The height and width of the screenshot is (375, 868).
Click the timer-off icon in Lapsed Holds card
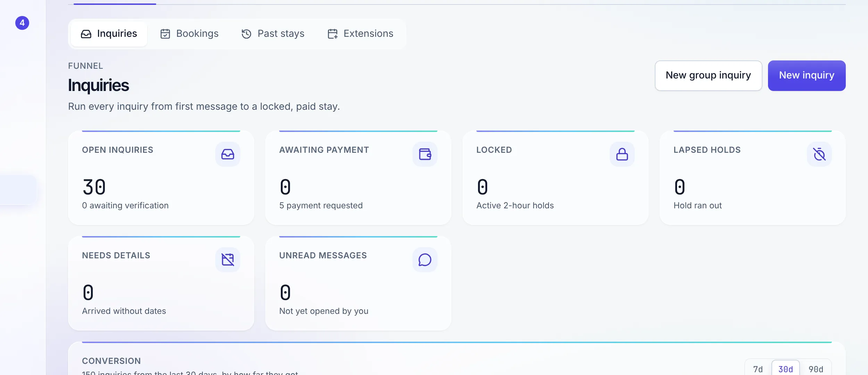point(819,154)
